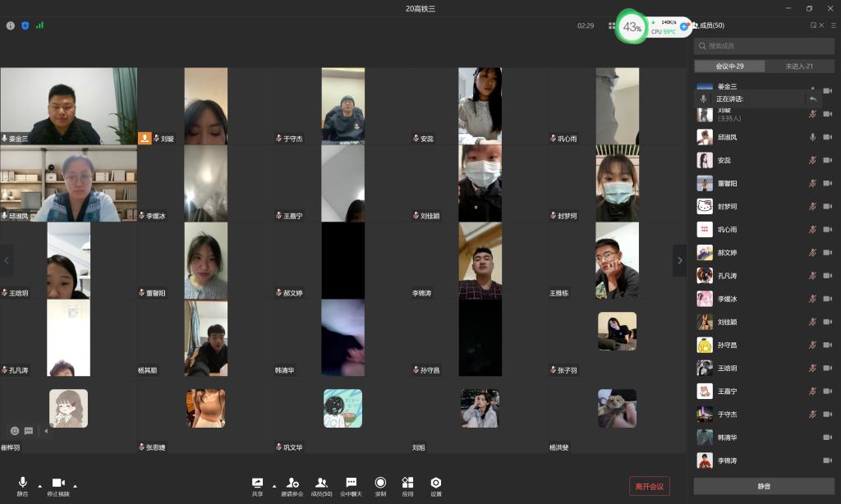Open the 成员(50) toolbar icon
Viewport: 841px width, 504px height.
click(321, 486)
